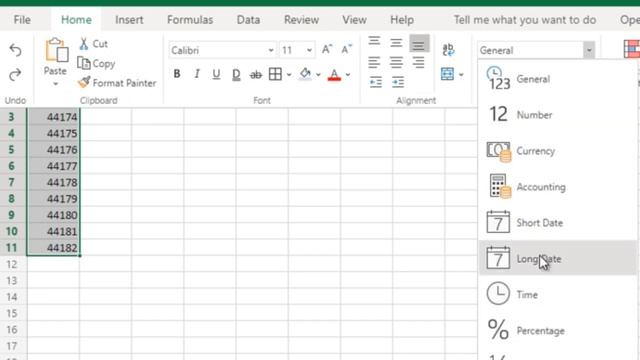Toggle italic formatting
This screenshot has height=360, width=640.
(x=197, y=74)
